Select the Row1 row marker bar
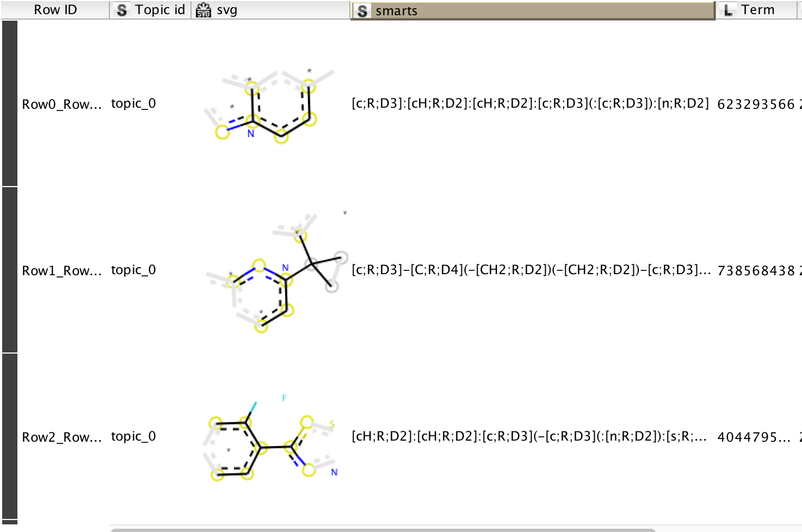The height and width of the screenshot is (532, 802). [9, 269]
